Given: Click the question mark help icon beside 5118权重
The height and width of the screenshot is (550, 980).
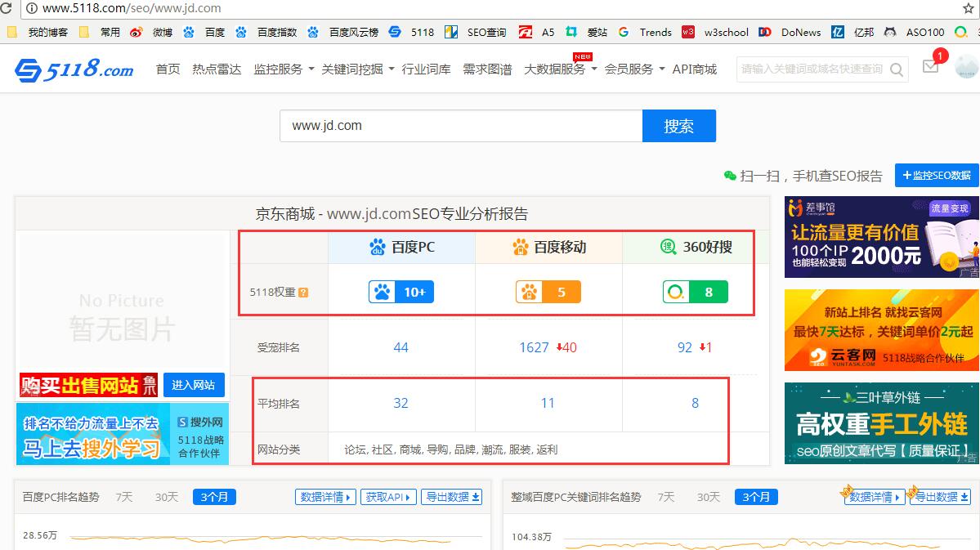Looking at the screenshot, I should pyautogui.click(x=303, y=293).
